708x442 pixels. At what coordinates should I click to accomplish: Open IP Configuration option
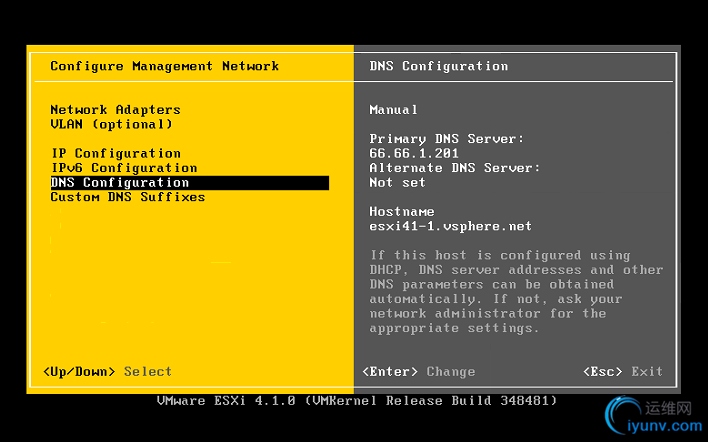[115, 153]
